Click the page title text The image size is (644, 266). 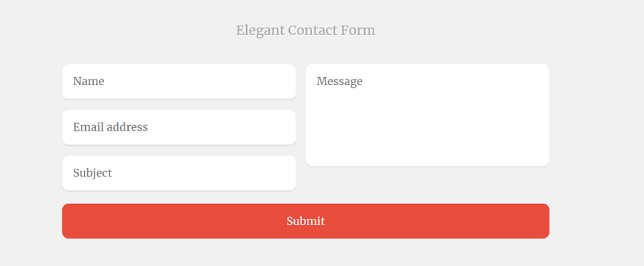[x=306, y=30]
